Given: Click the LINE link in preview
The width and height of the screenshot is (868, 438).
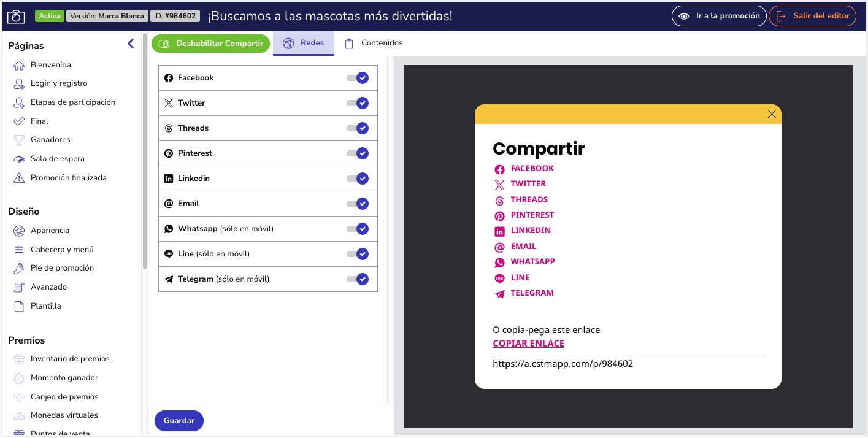Looking at the screenshot, I should pyautogui.click(x=520, y=278).
